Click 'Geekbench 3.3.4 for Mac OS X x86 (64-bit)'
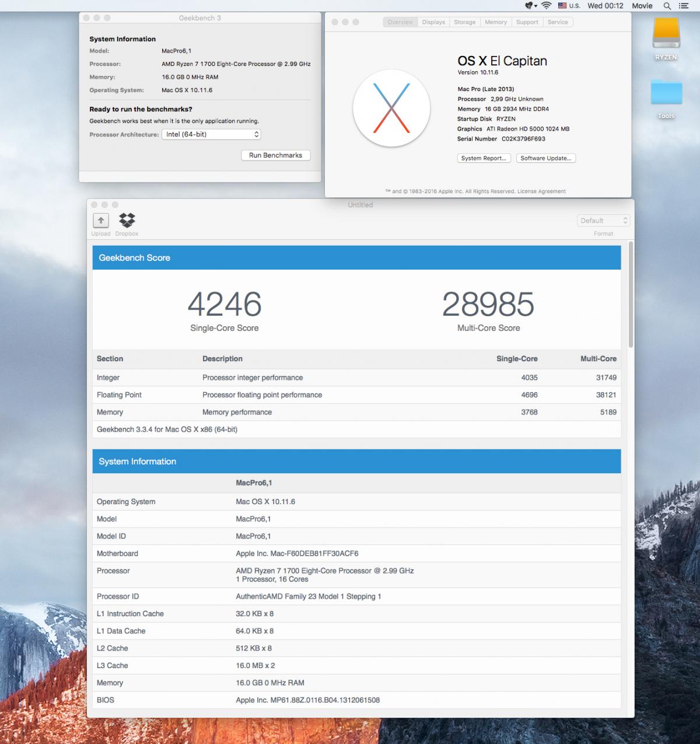This screenshot has height=744, width=700. click(x=167, y=429)
